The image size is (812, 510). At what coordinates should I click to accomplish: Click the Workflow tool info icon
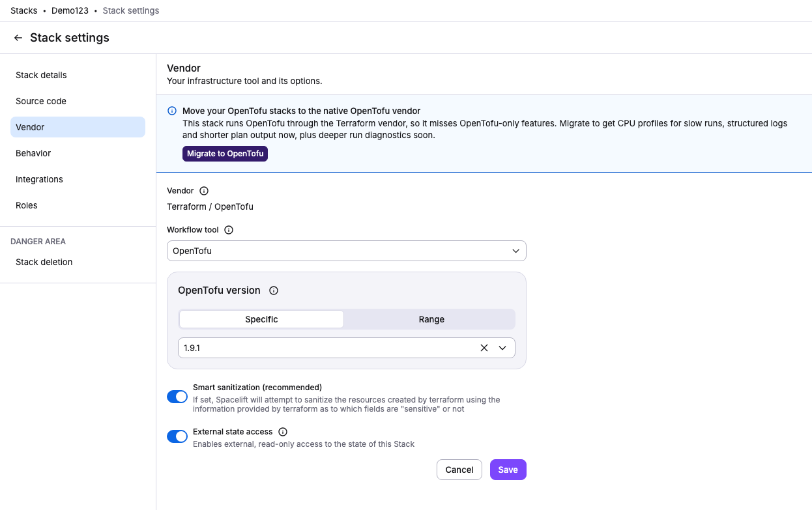tap(229, 230)
